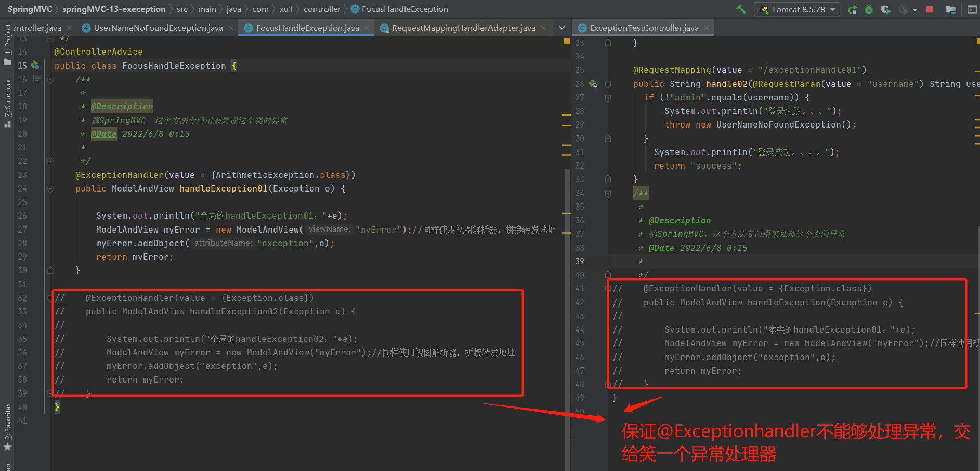Click the Spring bean gutter icon on line 15
This screenshot has height=471, width=980.
coord(35,66)
